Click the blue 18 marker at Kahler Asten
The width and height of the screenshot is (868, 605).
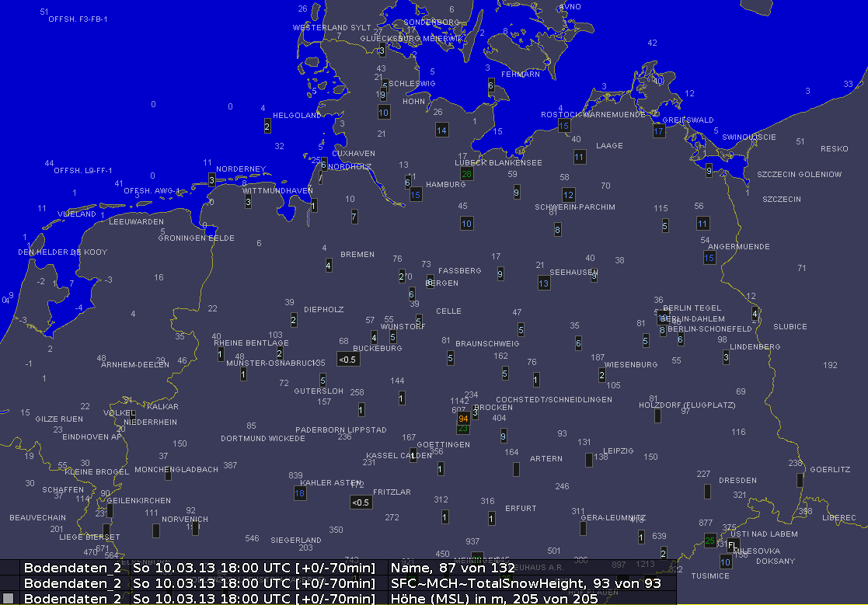(300, 493)
